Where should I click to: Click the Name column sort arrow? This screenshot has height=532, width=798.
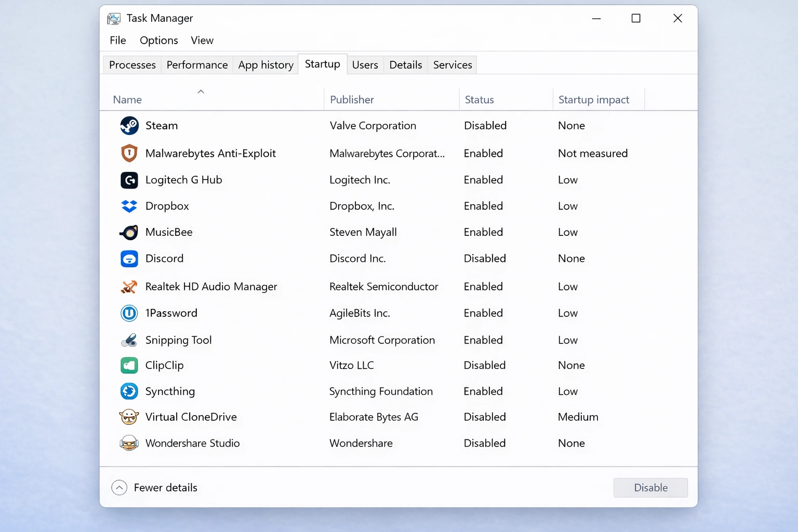tap(201, 91)
